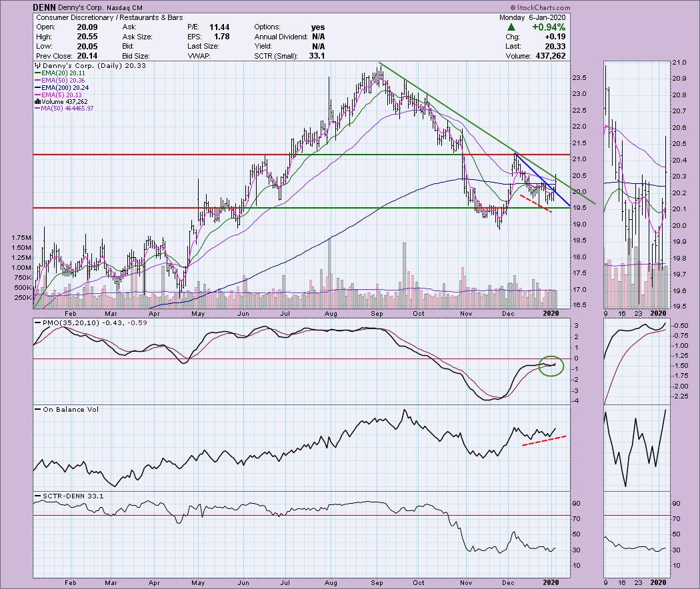Click the Chg +0.19 value
The width and height of the screenshot is (700, 589).
555,37
